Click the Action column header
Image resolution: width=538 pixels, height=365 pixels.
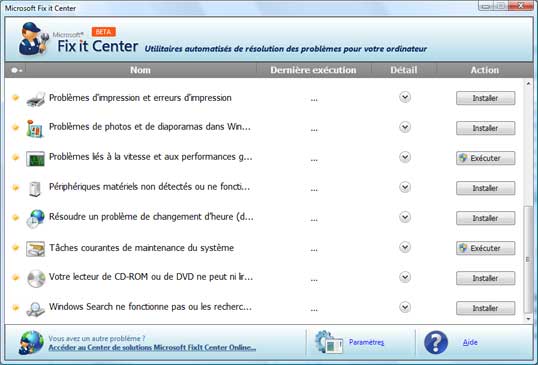[484, 70]
